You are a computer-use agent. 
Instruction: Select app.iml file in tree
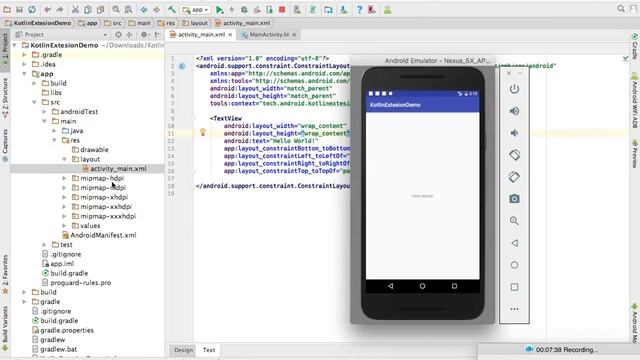point(58,264)
